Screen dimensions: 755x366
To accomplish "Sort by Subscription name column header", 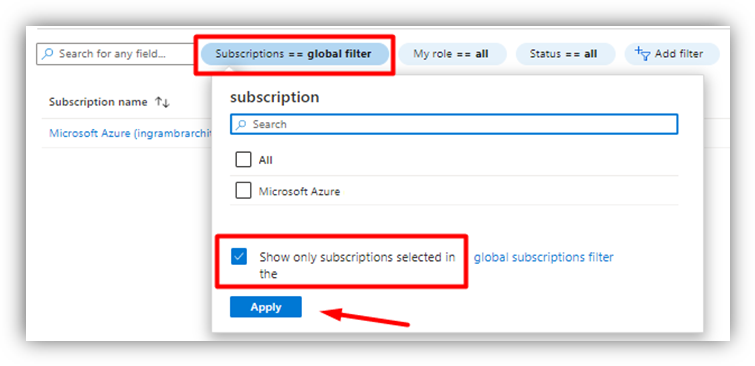I will [x=98, y=102].
